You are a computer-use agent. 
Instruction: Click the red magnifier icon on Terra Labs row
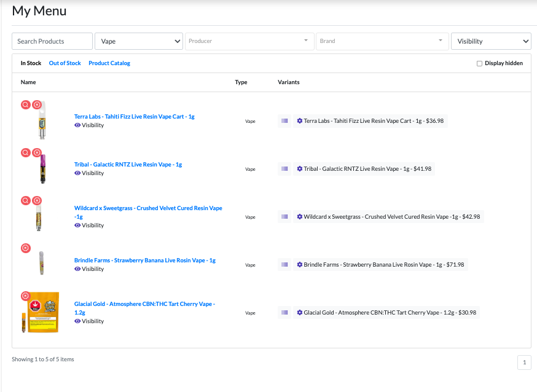26,104
